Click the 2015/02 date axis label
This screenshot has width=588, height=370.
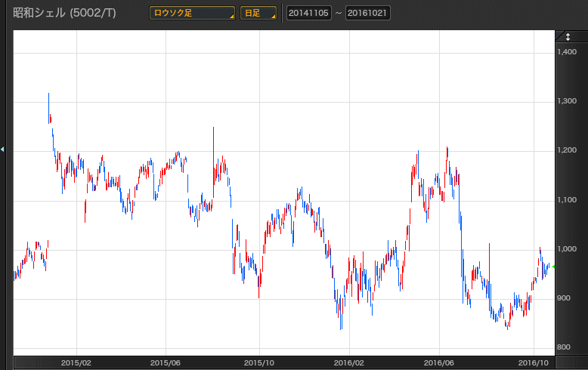[76, 363]
